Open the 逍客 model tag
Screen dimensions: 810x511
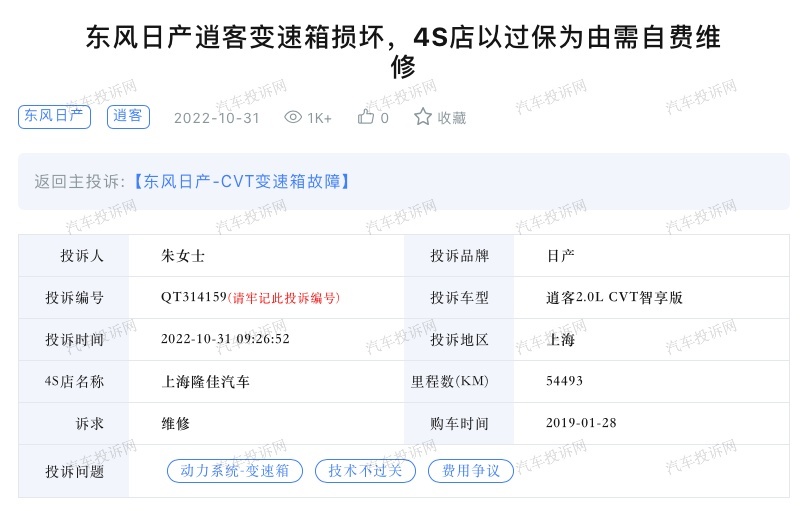[128, 116]
